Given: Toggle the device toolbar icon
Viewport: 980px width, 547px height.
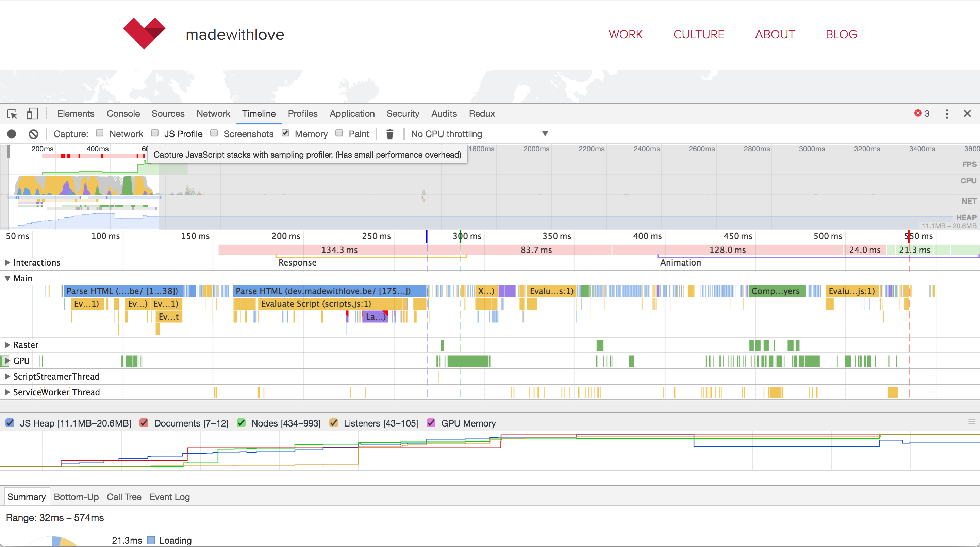Looking at the screenshot, I should pos(32,114).
